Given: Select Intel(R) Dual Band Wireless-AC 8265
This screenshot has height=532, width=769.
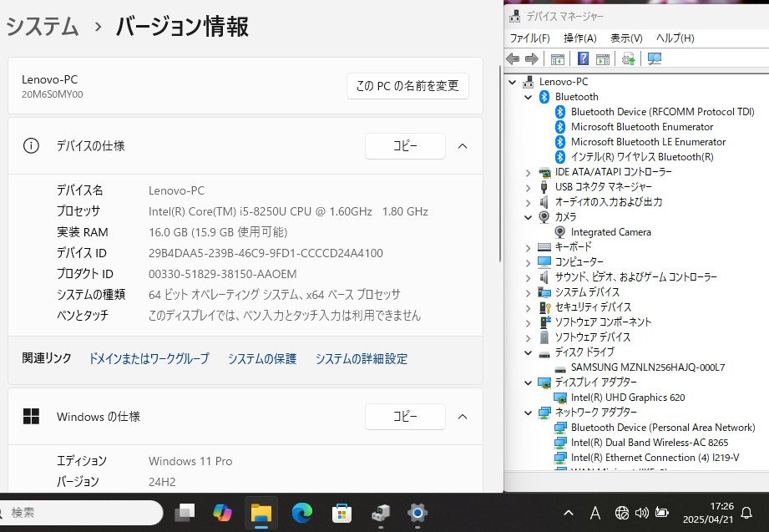Looking at the screenshot, I should 649,443.
